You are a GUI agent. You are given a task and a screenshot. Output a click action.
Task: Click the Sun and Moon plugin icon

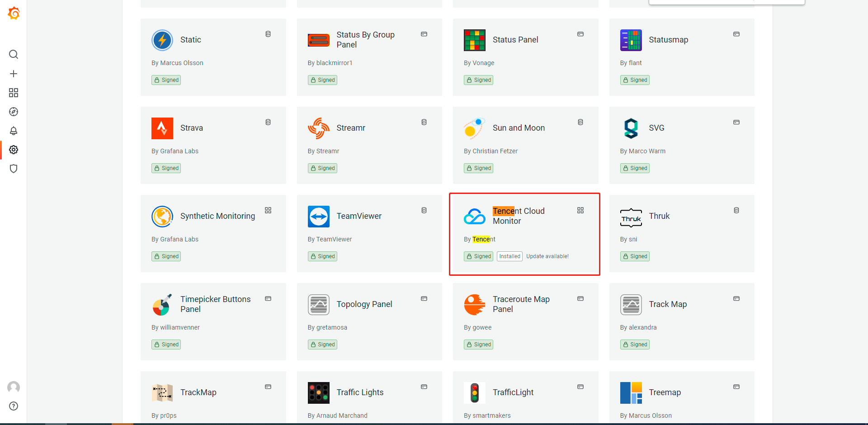(474, 128)
